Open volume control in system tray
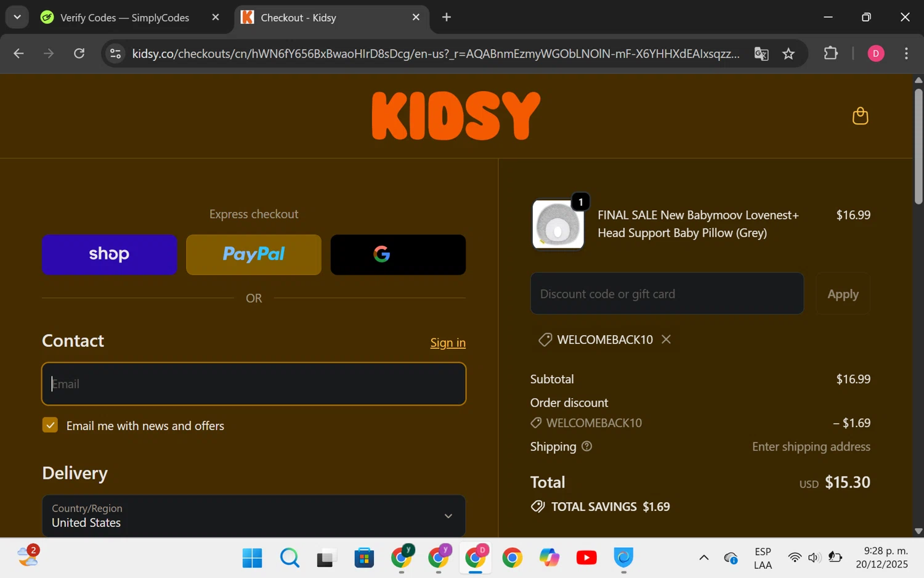The image size is (924, 578). (x=814, y=558)
